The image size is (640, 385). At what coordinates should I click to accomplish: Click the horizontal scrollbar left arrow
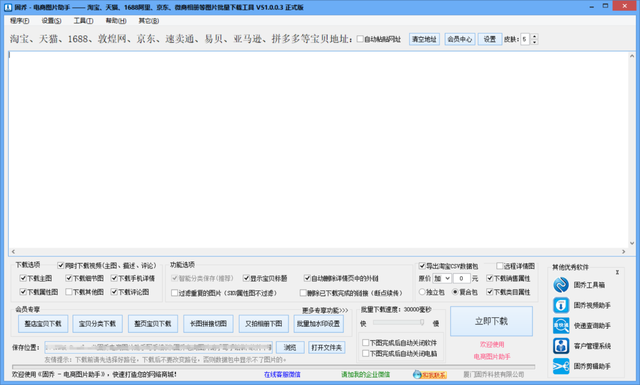tap(13, 251)
